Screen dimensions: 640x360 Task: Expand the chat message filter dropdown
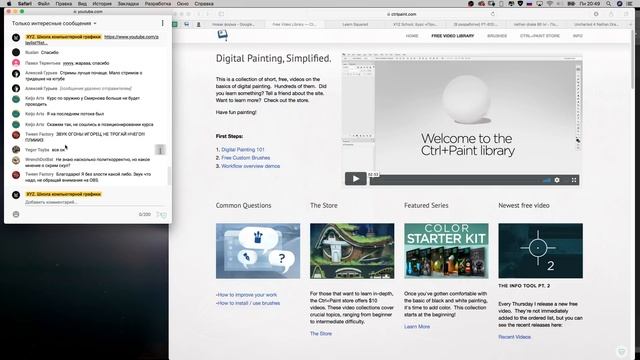(54, 23)
